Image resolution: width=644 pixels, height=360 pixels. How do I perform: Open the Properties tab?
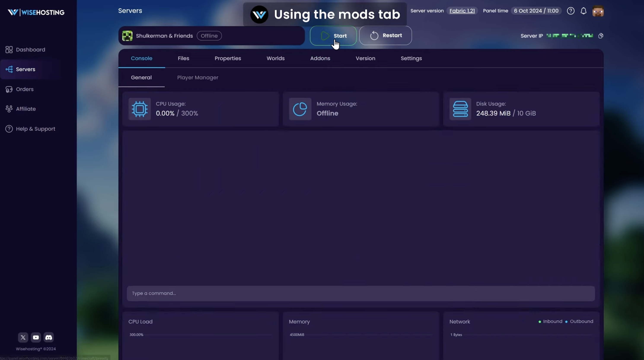tap(228, 58)
